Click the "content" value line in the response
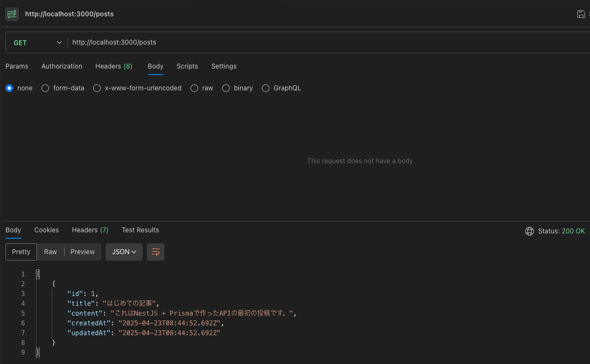 coord(182,313)
